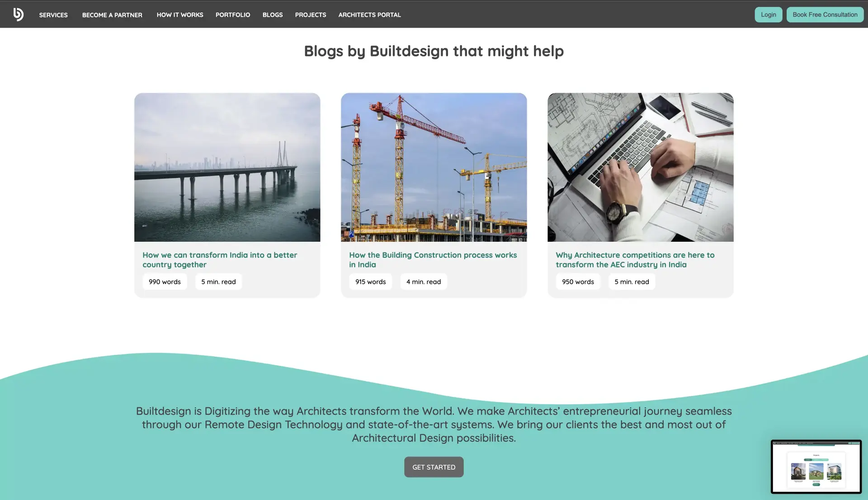Click the 990 words badge
Viewport: 868px width, 500px height.
pyautogui.click(x=165, y=281)
